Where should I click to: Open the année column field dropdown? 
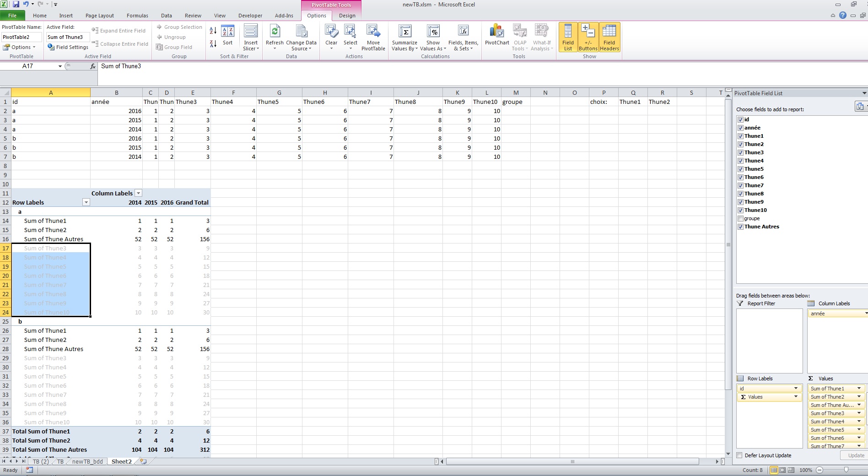pos(865,314)
